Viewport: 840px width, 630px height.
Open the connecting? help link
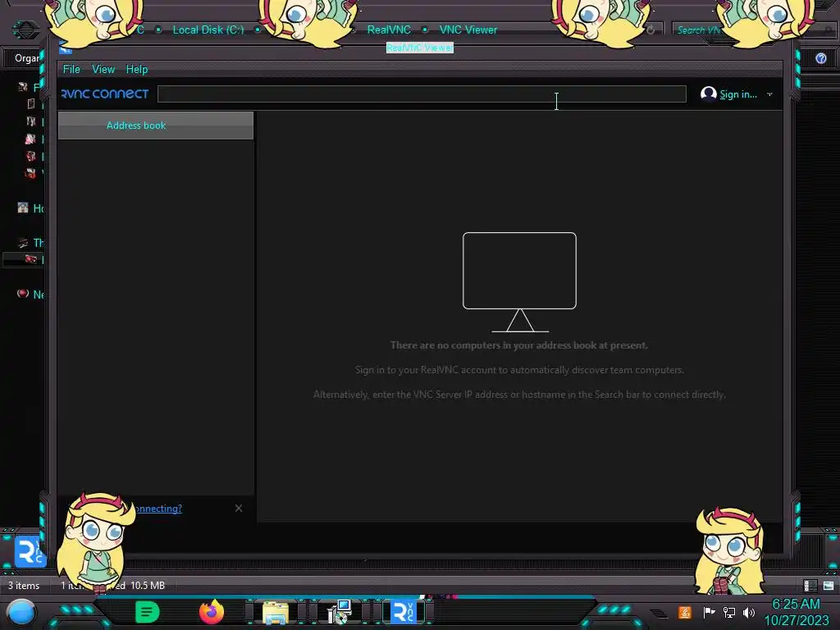coord(158,509)
